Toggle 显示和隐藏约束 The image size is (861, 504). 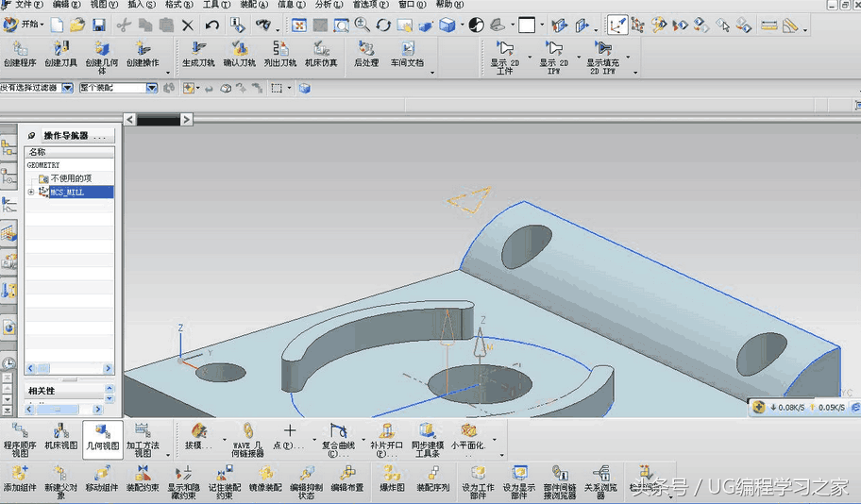pos(183,481)
